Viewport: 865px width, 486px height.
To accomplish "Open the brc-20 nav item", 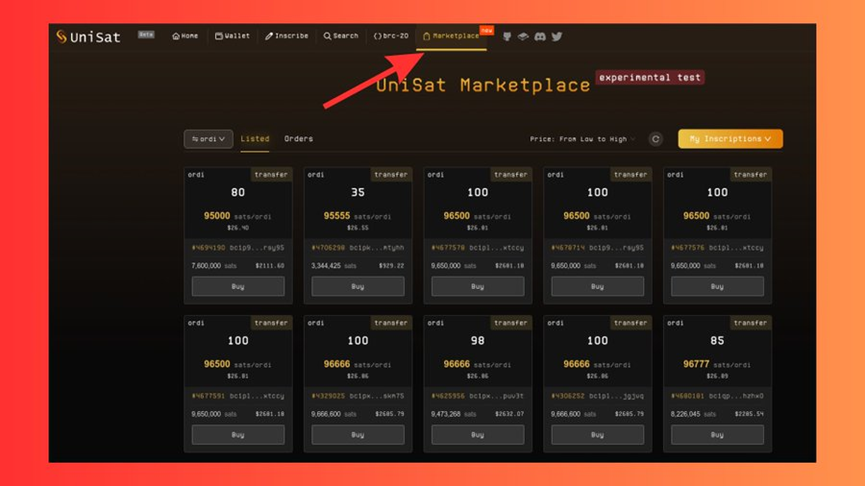I will click(391, 36).
